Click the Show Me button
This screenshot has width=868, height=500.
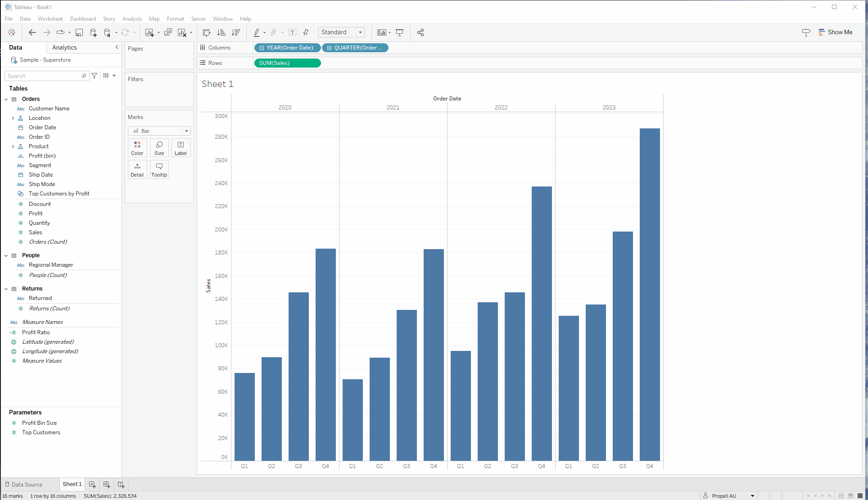click(835, 32)
